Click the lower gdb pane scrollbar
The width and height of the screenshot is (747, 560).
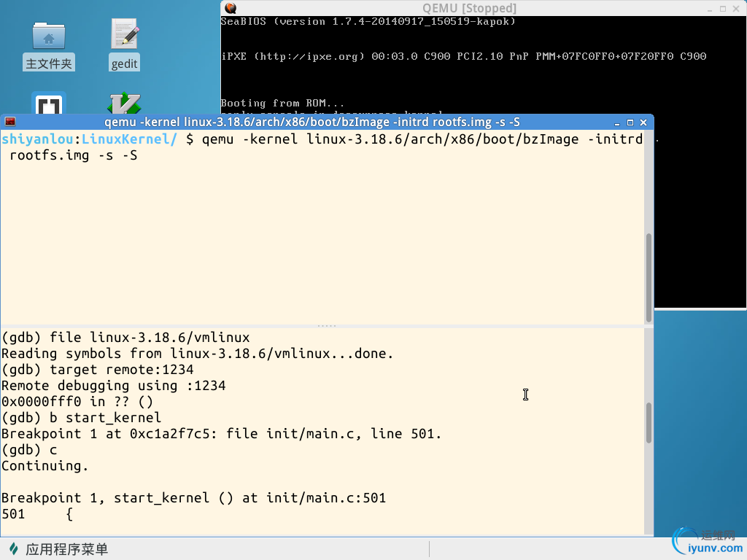pos(649,423)
